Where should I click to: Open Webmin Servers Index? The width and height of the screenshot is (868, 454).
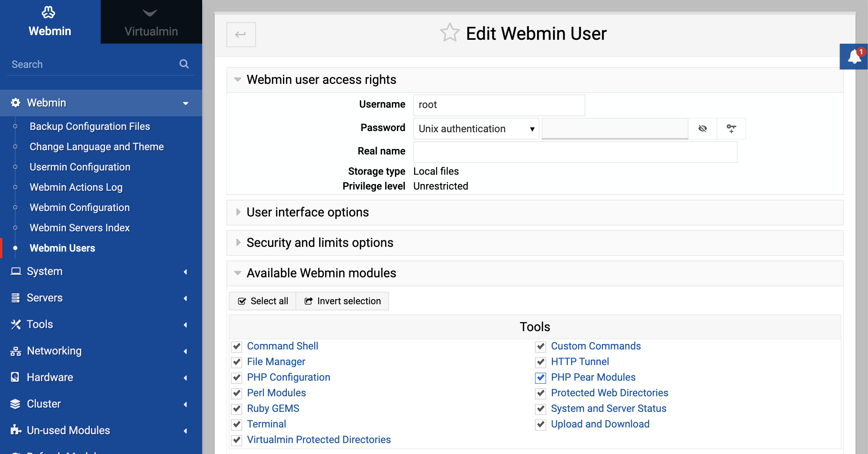point(80,228)
